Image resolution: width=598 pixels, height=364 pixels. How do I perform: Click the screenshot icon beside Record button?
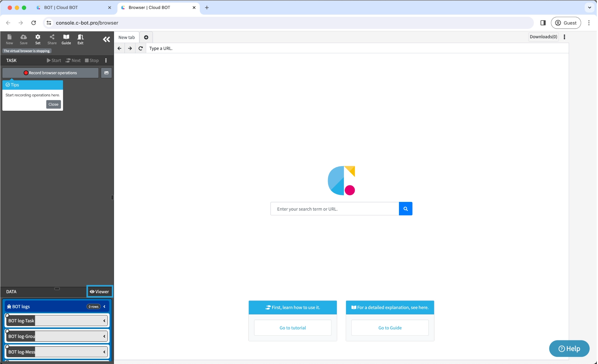(106, 73)
